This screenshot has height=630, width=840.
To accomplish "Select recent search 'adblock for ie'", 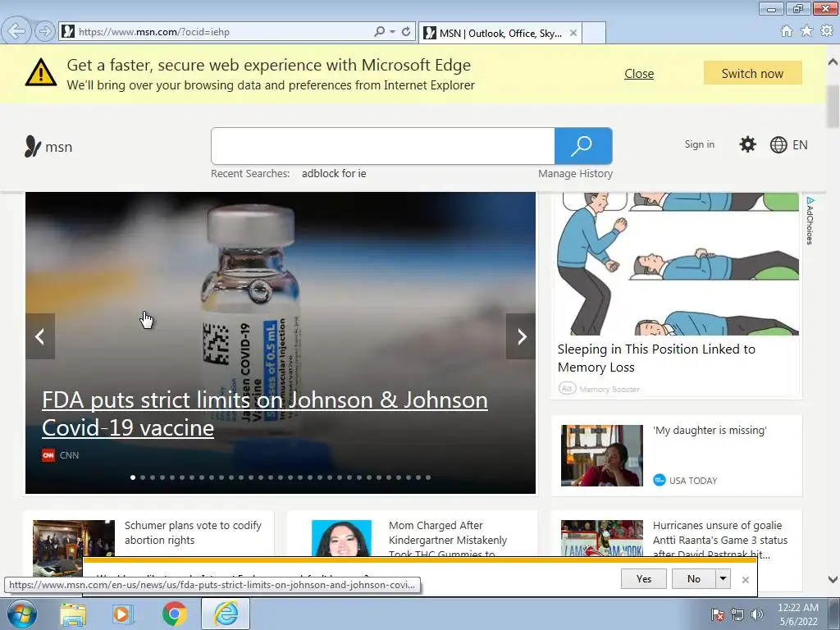I will (x=334, y=174).
